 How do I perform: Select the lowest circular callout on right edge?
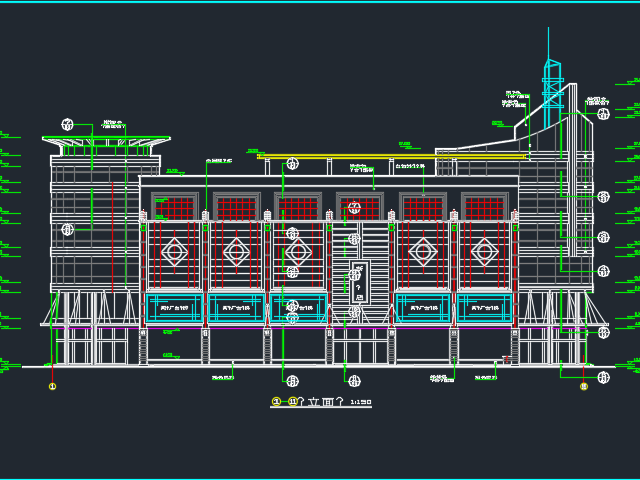pyautogui.click(x=603, y=376)
